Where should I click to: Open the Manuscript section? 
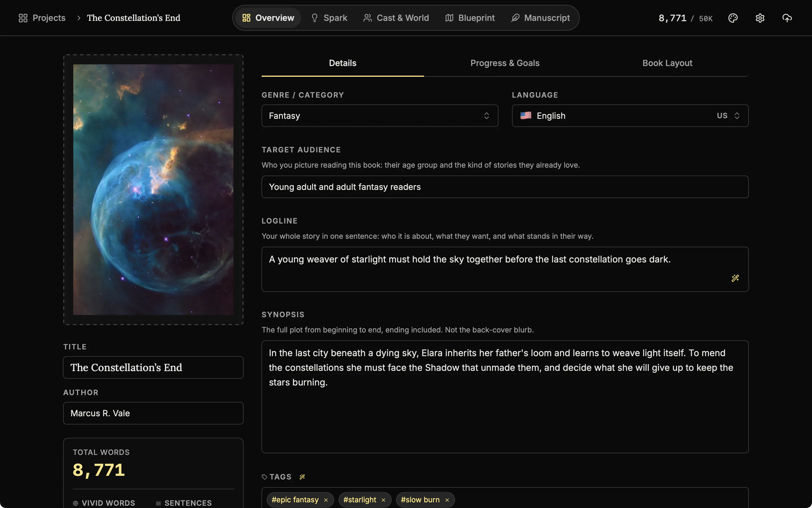(x=540, y=18)
